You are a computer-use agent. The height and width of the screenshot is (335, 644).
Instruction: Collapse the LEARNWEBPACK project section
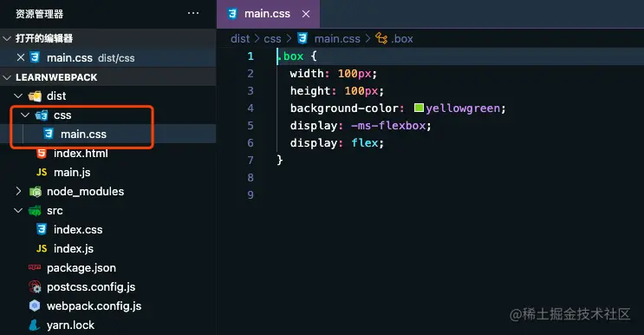[7, 77]
